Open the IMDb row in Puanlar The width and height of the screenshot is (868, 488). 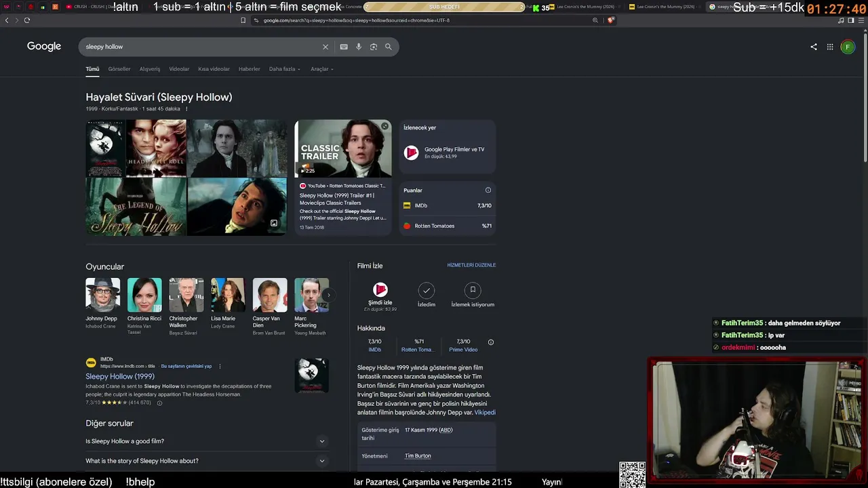click(x=448, y=205)
